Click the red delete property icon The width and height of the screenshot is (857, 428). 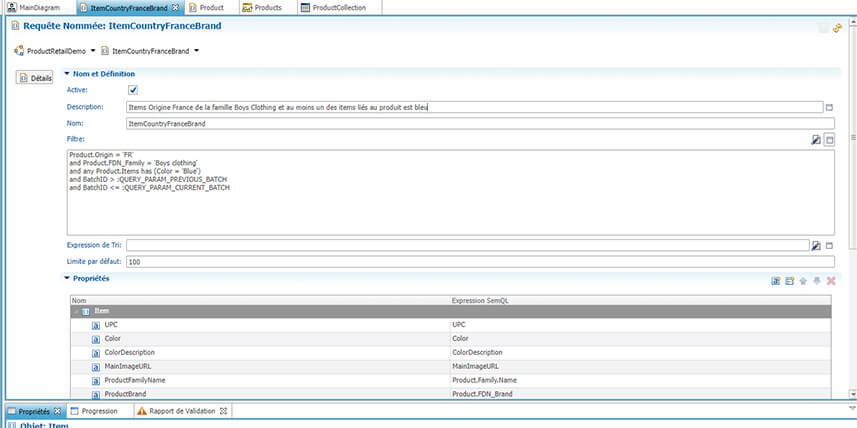point(831,281)
